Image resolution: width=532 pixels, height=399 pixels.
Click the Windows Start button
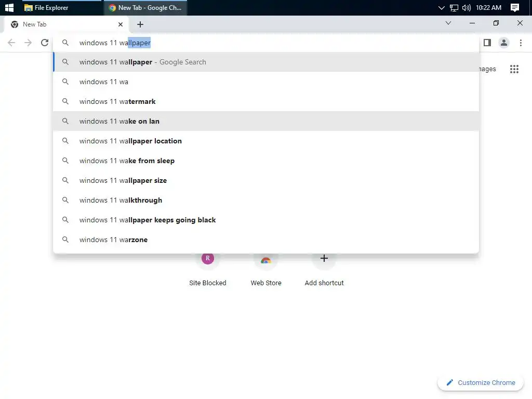click(9, 7)
